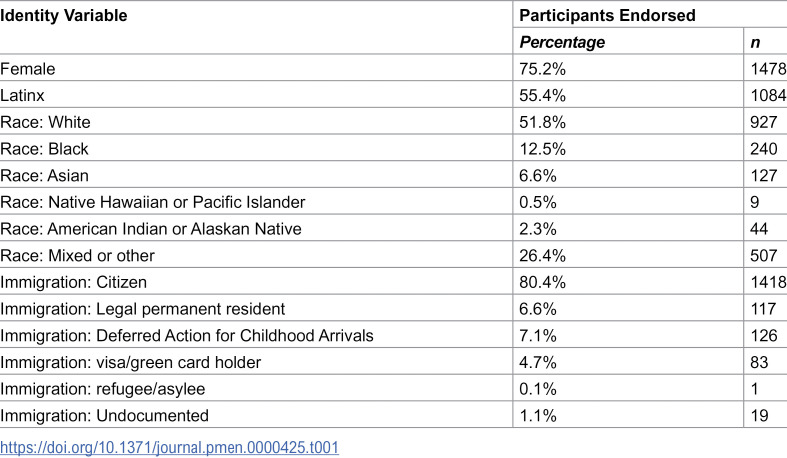Screen dimensions: 787x458
Task: Click Race: American Indian or Alaskan Native
Action: 151,229
